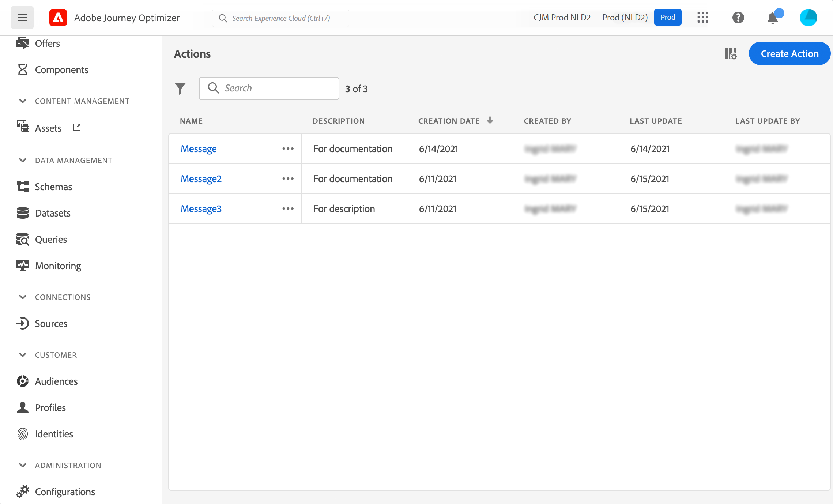
Task: Open more options for Message2 row
Action: [288, 179]
